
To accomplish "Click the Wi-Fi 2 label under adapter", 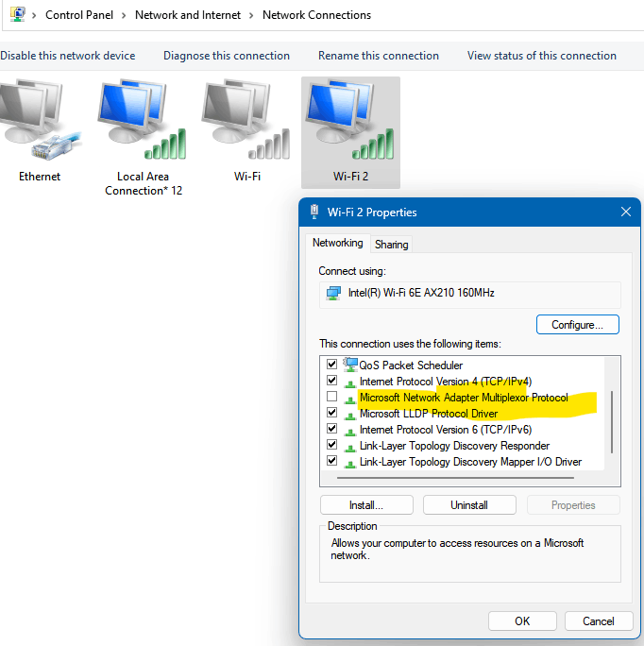I will (350, 177).
